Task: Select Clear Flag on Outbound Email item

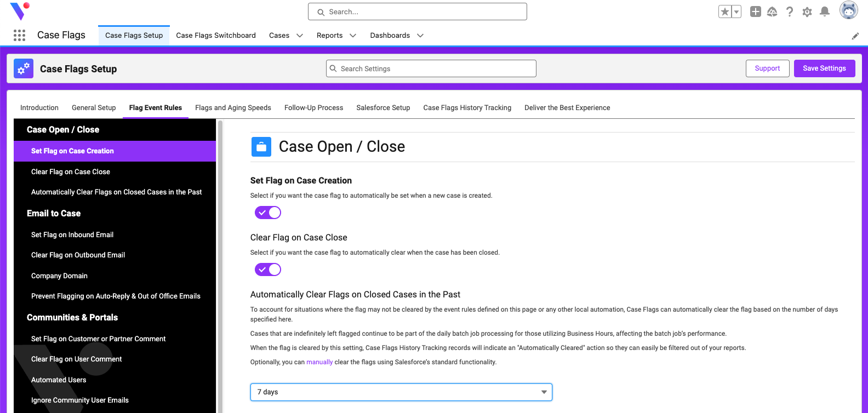Action: point(115,255)
